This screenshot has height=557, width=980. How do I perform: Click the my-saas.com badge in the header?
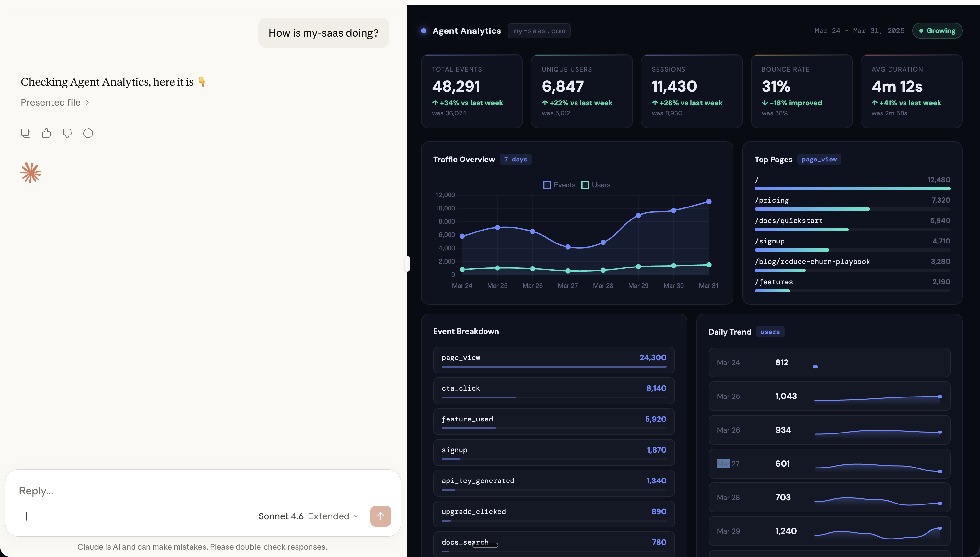point(539,30)
